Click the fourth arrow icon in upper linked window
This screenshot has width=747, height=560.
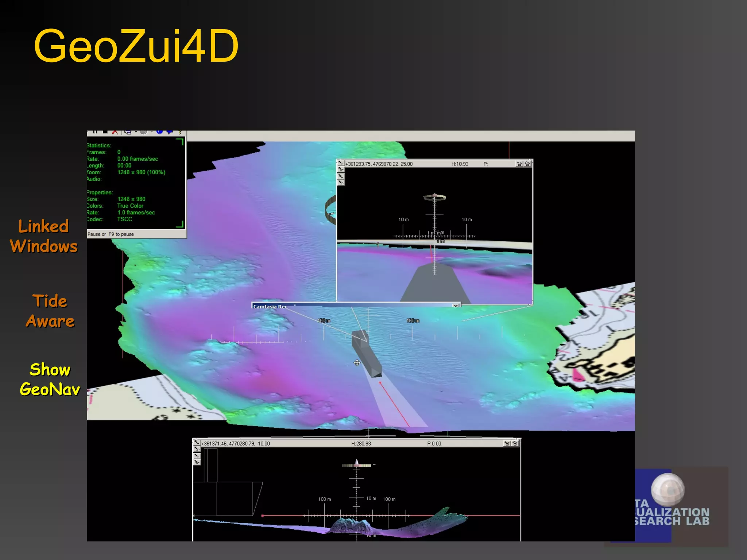[341, 182]
